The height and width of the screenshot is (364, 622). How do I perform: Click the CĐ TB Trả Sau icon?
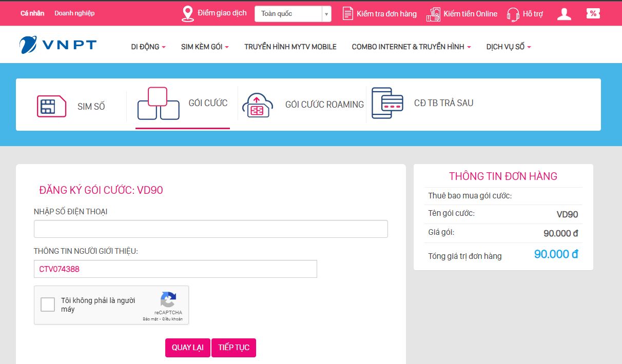387,103
